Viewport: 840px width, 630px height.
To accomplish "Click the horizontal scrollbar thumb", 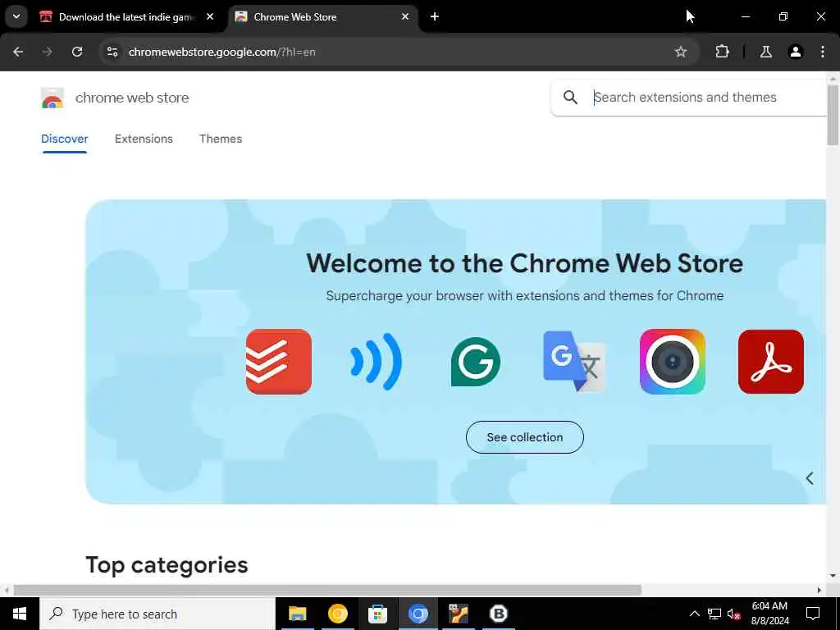I will point(327,591).
